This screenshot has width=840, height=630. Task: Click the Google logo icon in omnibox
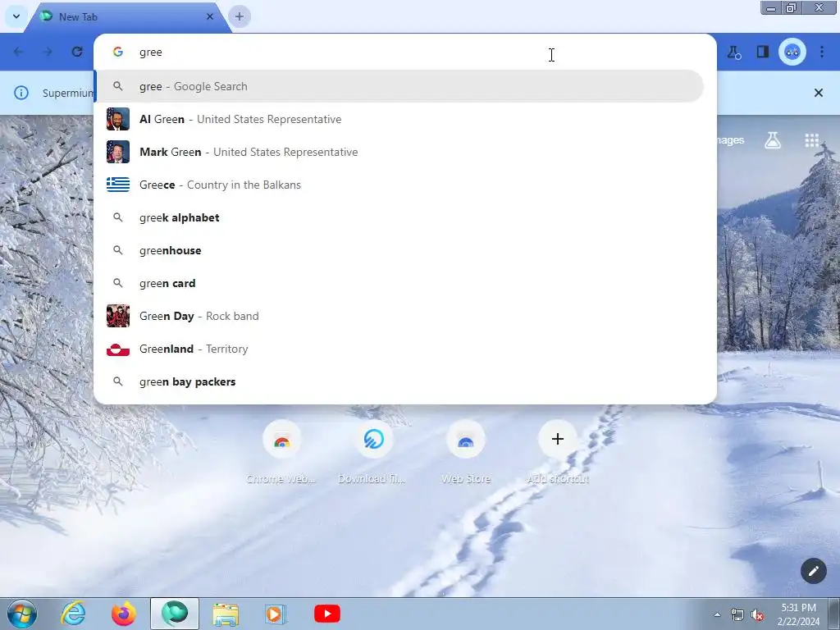(118, 52)
